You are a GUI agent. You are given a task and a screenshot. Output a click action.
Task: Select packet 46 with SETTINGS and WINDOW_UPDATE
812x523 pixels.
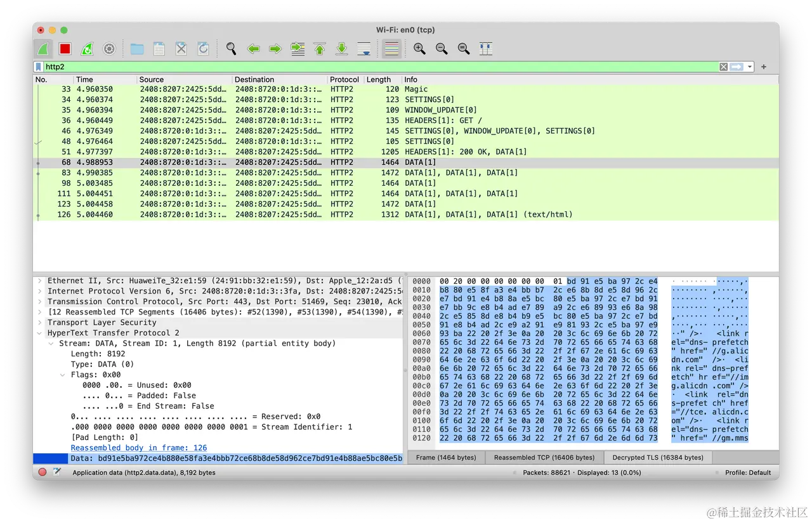point(406,131)
